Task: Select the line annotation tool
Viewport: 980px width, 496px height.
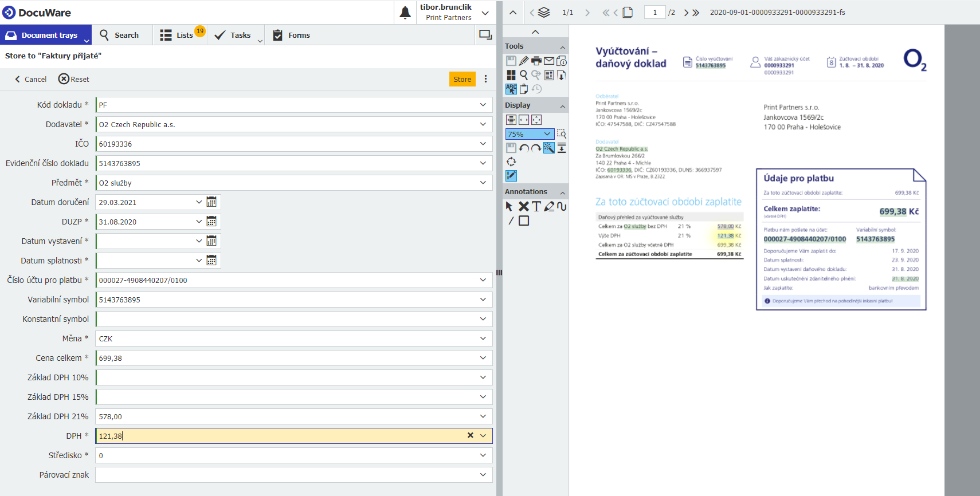Action: 511,221
